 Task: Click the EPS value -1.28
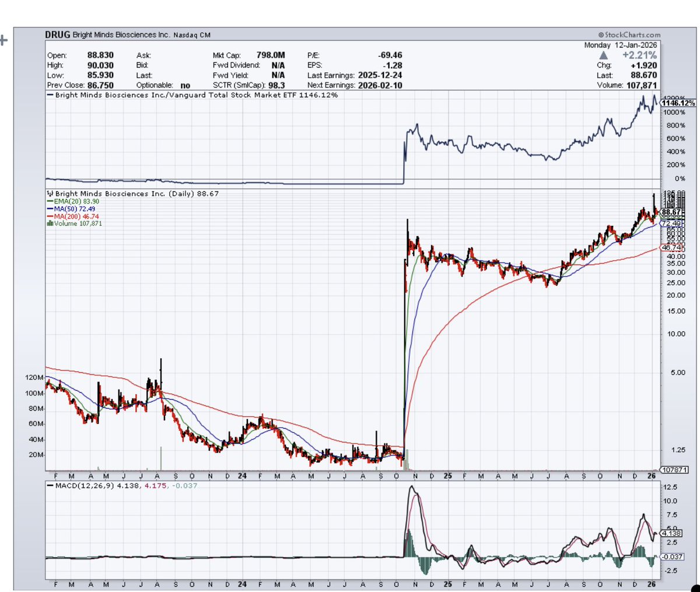tap(392, 65)
